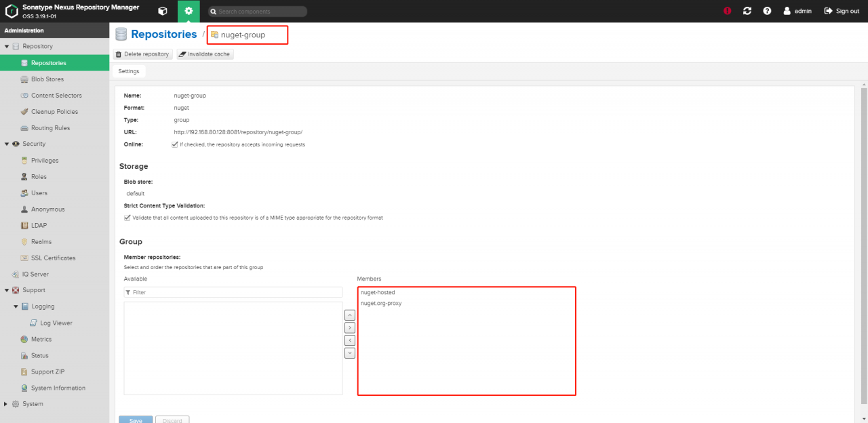Open Anonymous via its silhouette icon
The image size is (868, 423).
point(25,209)
